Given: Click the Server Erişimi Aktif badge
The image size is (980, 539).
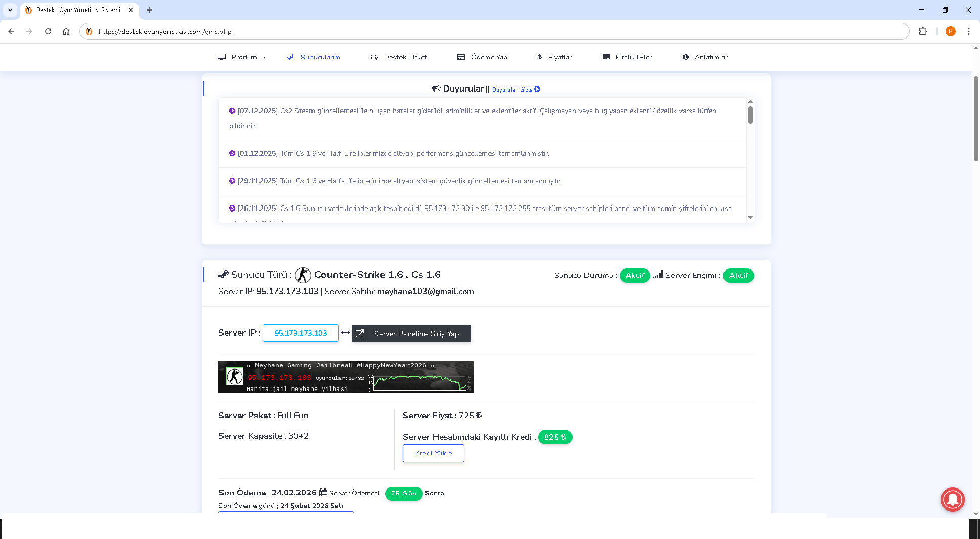Looking at the screenshot, I should tap(739, 275).
